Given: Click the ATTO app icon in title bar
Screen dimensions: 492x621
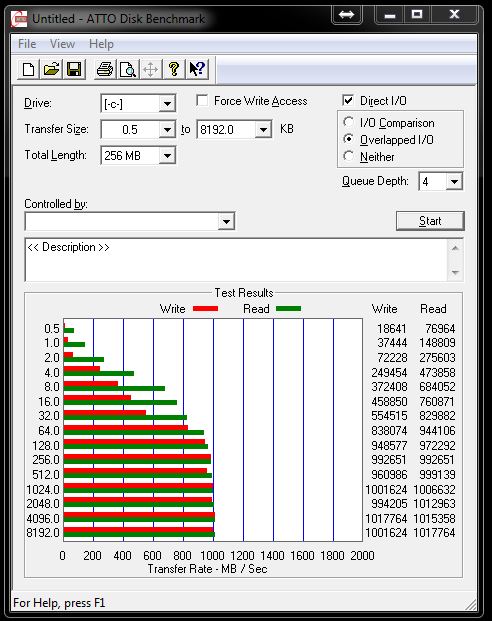Looking at the screenshot, I should (x=19, y=19).
